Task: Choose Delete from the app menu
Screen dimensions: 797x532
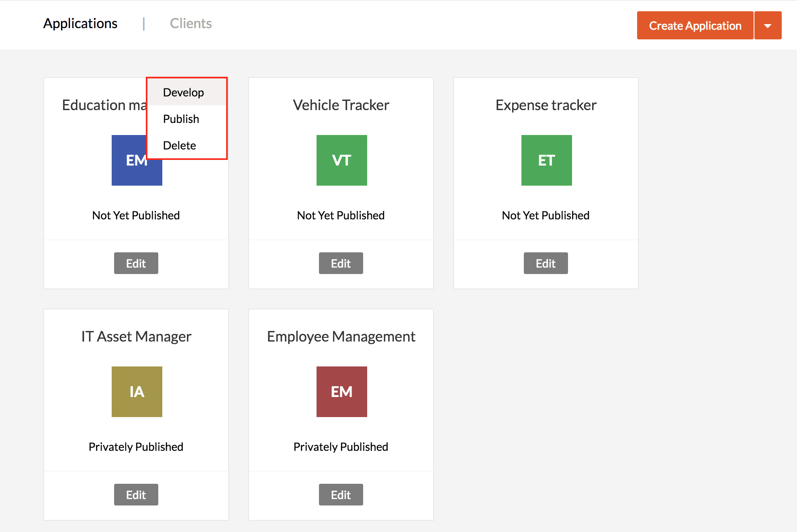Action: [x=180, y=145]
